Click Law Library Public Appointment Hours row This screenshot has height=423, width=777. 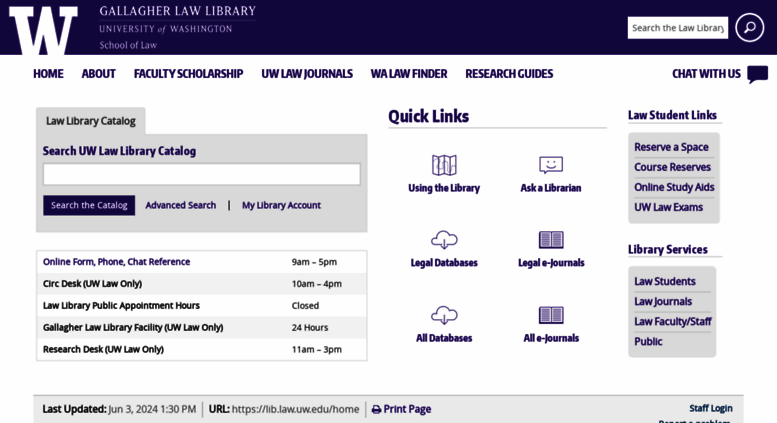coord(202,306)
